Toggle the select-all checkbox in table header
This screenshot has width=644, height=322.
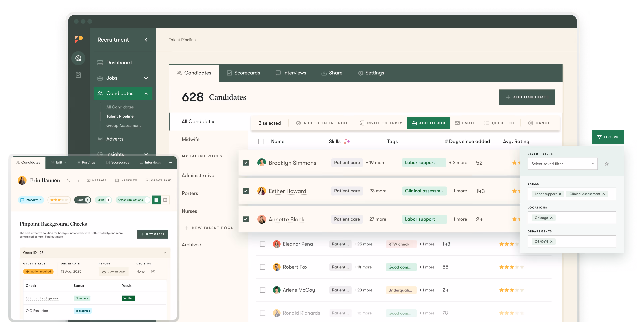click(x=261, y=142)
